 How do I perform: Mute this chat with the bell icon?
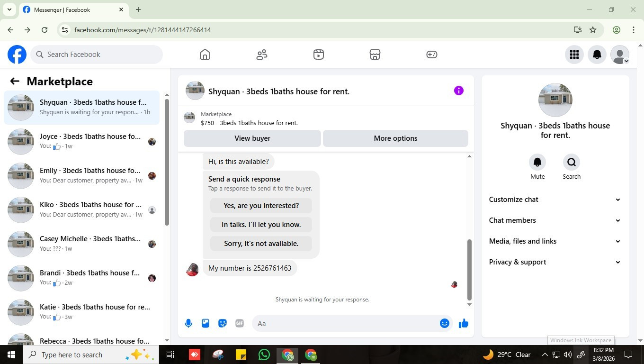click(x=537, y=162)
